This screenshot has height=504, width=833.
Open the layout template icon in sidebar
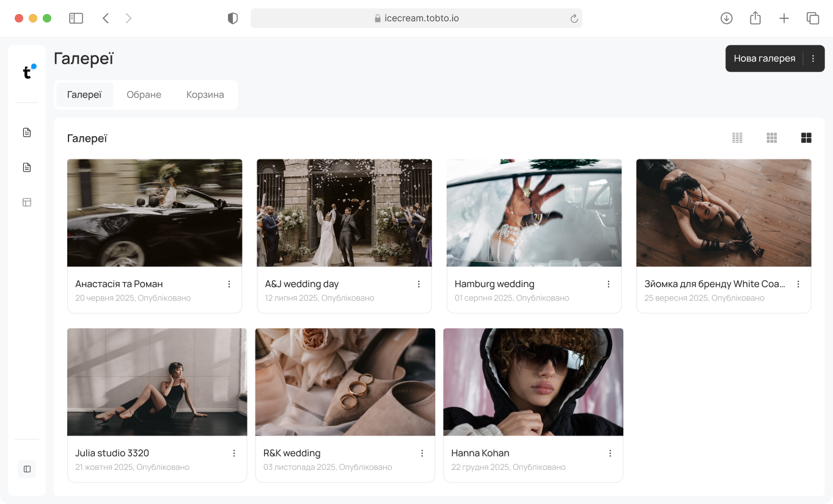tap(27, 202)
